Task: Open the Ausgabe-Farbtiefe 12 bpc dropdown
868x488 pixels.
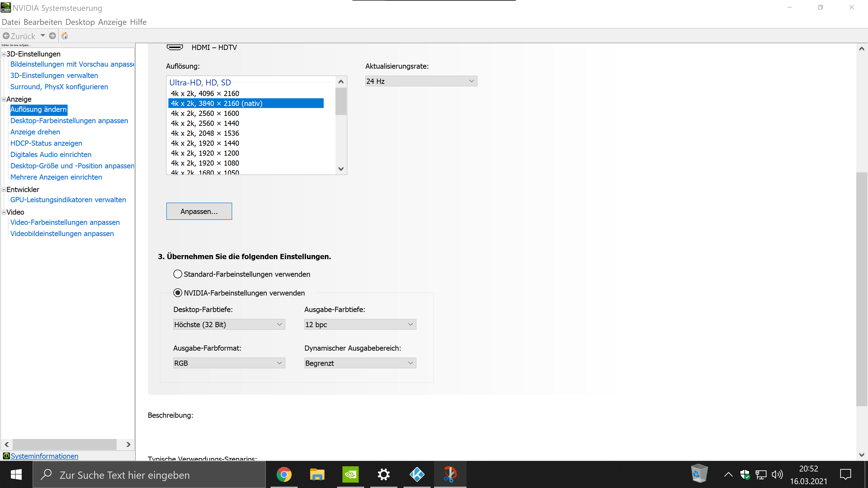Action: 360,325
